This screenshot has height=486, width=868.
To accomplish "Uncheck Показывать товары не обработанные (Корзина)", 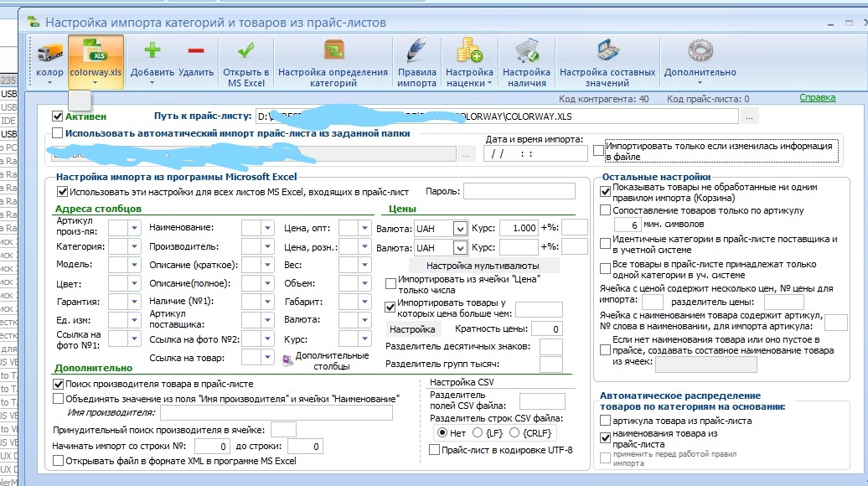I will click(605, 192).
